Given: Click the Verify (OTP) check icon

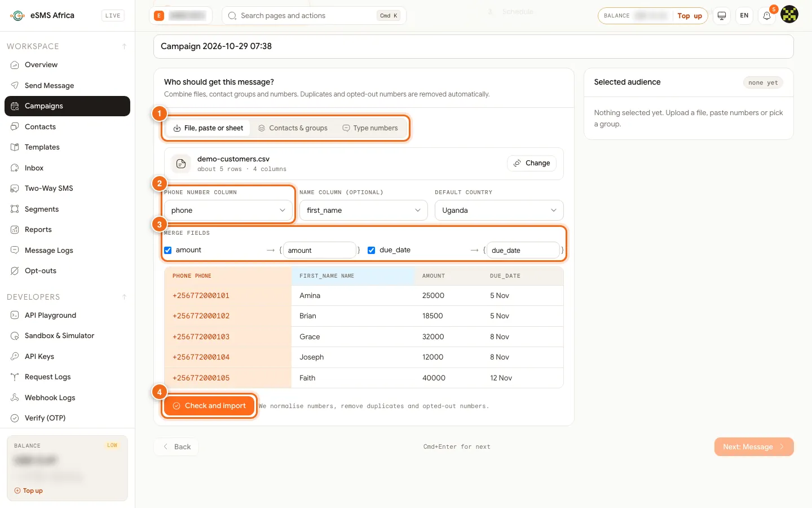Looking at the screenshot, I should 15,418.
